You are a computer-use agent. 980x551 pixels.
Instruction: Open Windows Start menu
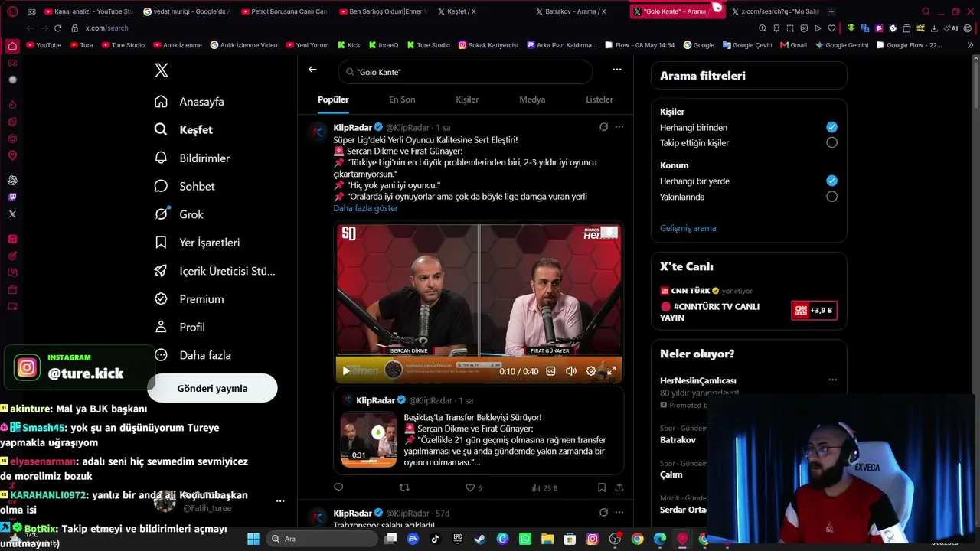(x=253, y=539)
